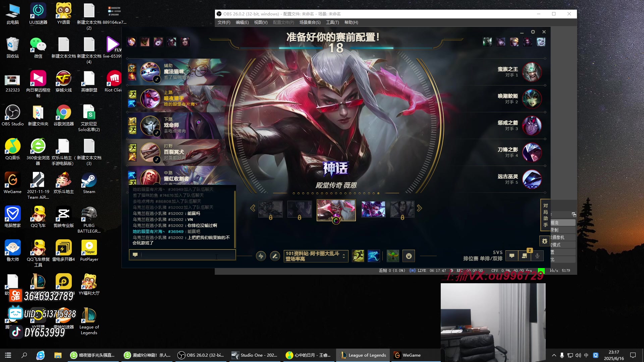Screen dimensions: 644x362
Task: Open OBS Studio desktop shortcut
Action: pyautogui.click(x=13, y=115)
